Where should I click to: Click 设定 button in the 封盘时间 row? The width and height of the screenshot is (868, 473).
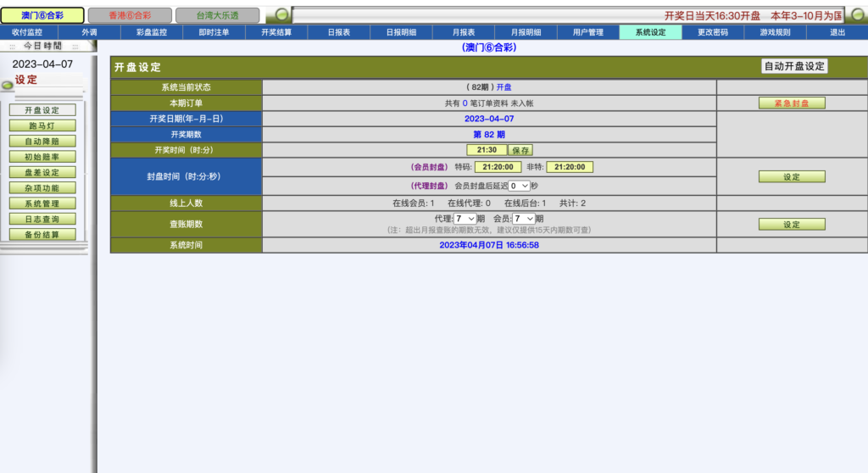pyautogui.click(x=791, y=177)
